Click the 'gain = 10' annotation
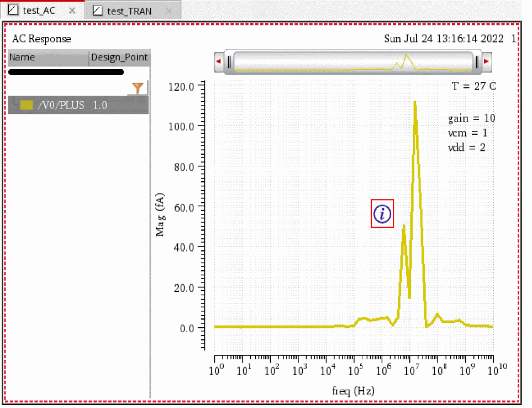Image resolution: width=532 pixels, height=408 pixels. (471, 118)
